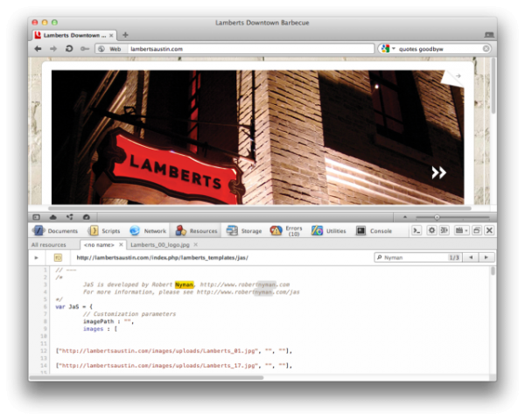Image resolution: width=525 pixels, height=420 pixels.
Task: Click the web page vertical scrollbar
Action: pos(493,86)
